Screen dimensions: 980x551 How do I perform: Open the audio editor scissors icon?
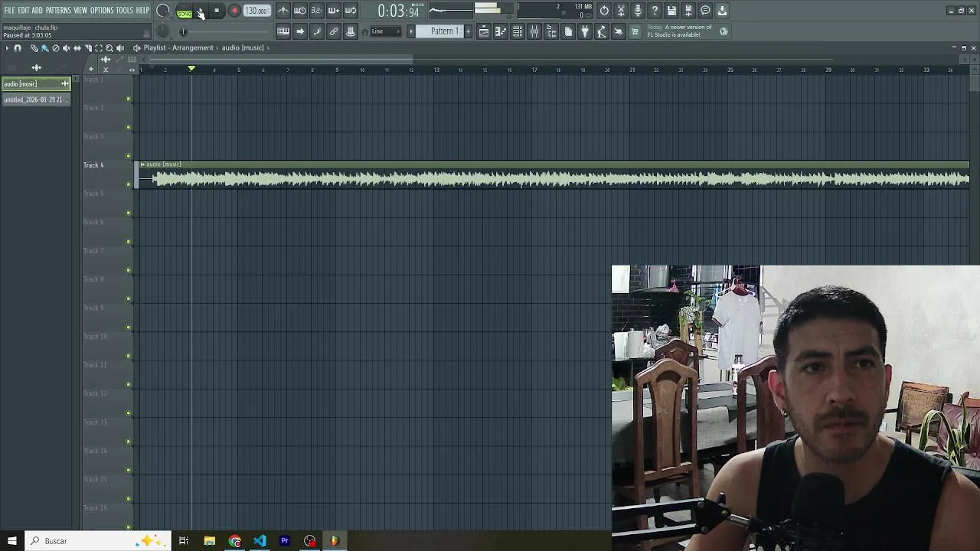(x=621, y=11)
